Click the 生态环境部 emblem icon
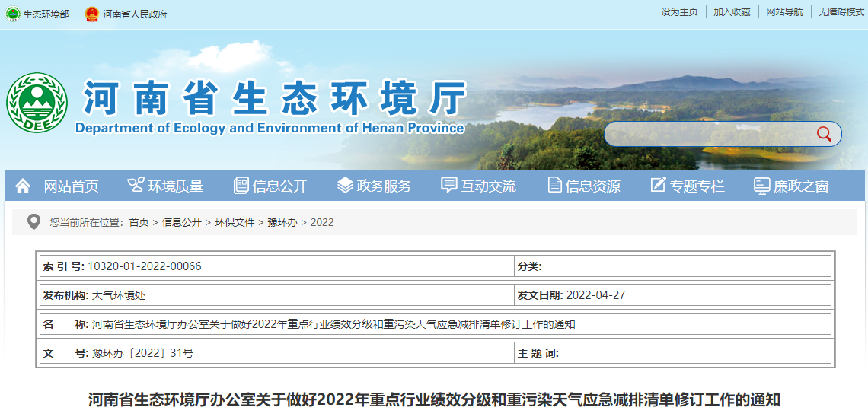 pos(12,14)
